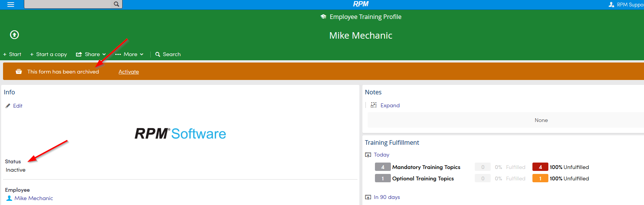
Task: Open the RPM Support user menu
Action: 626,5
